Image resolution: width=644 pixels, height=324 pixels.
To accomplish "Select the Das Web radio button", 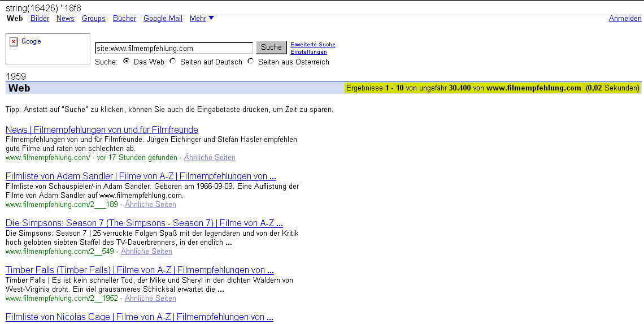I will pyautogui.click(x=127, y=61).
